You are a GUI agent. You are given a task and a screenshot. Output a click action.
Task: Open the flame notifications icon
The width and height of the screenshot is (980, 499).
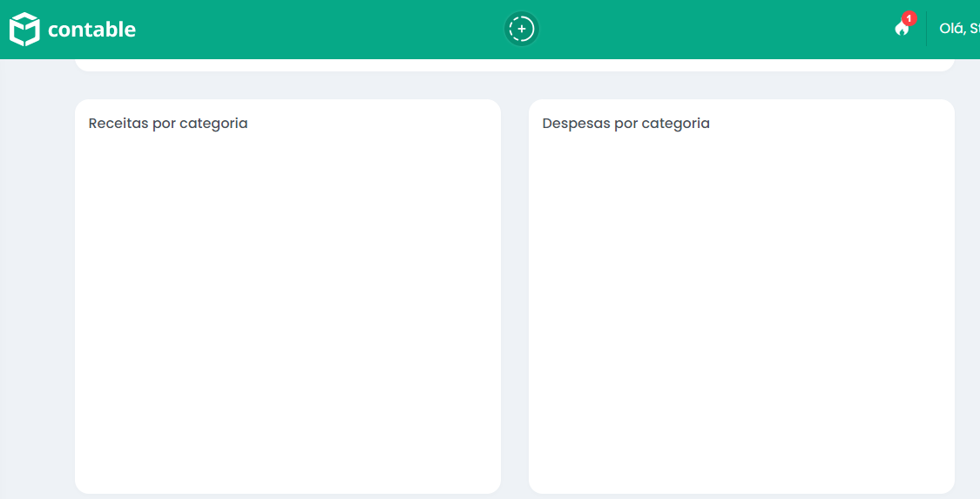click(902, 29)
